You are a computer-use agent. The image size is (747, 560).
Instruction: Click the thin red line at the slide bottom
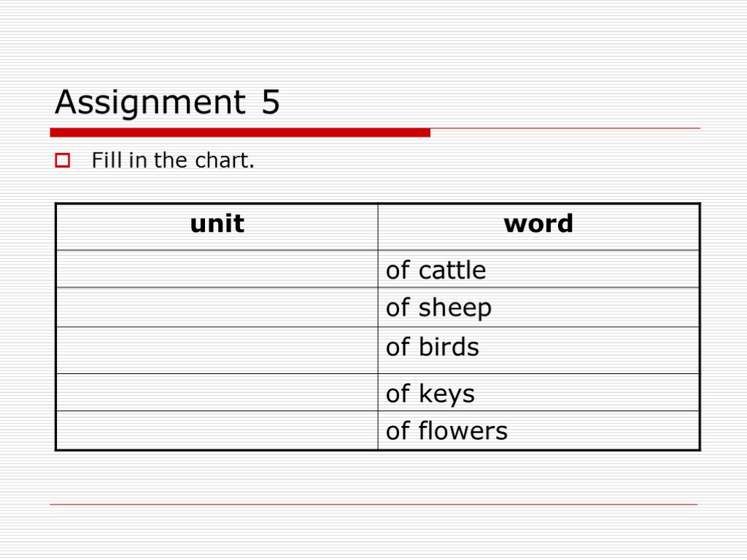point(373,505)
